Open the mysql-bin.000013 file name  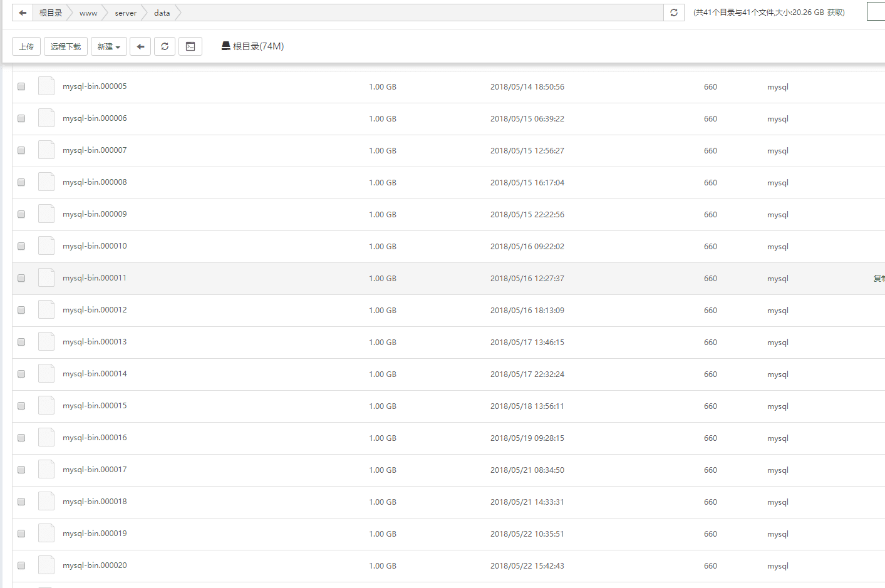95,342
